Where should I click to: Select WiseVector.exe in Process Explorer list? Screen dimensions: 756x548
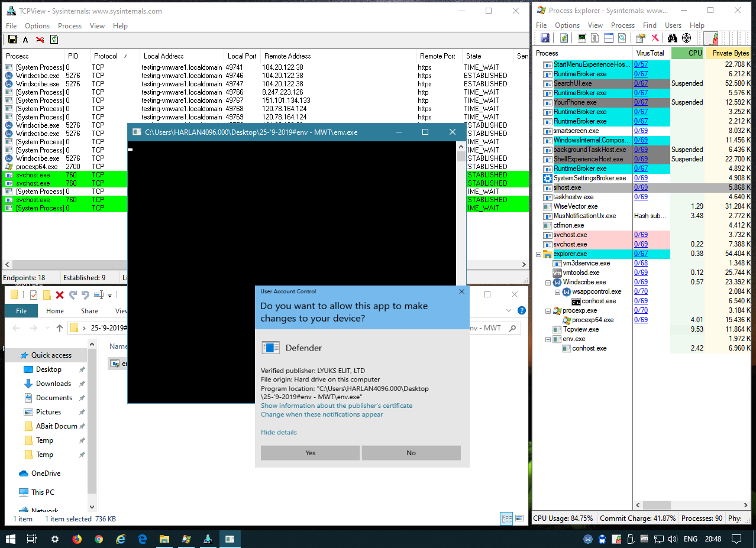click(576, 206)
